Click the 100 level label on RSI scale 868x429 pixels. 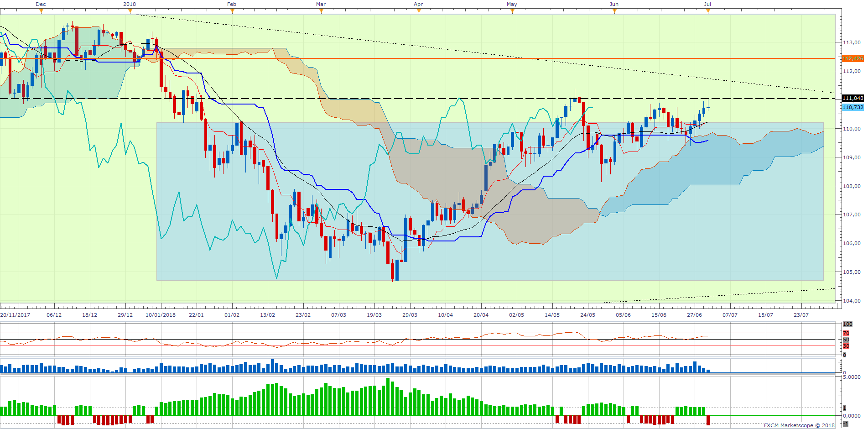click(x=847, y=324)
